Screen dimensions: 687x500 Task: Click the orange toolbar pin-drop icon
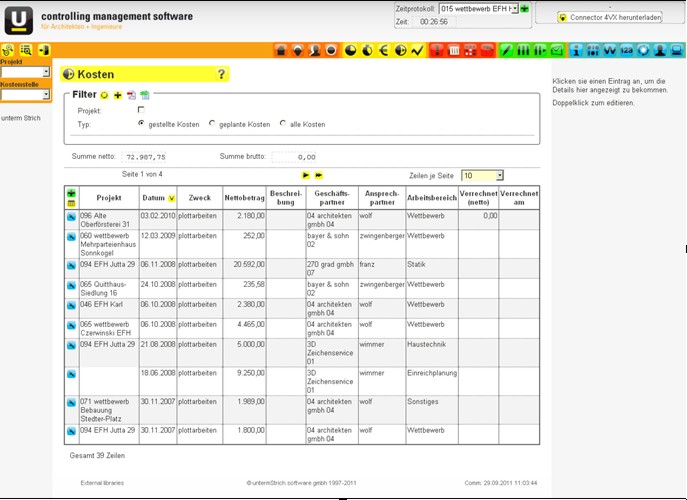[297, 50]
